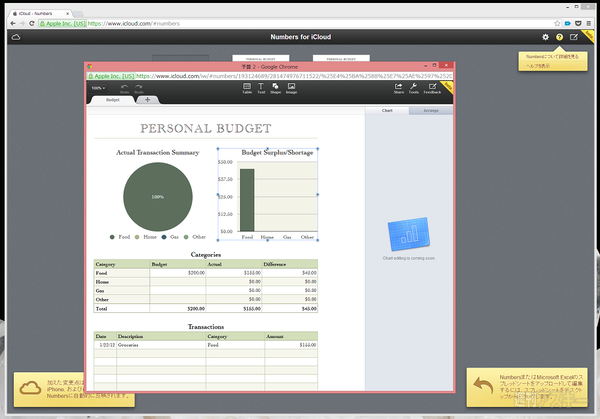The height and width of the screenshot is (419, 600).
Task: Add a picture using the Image tool
Action: [x=291, y=88]
